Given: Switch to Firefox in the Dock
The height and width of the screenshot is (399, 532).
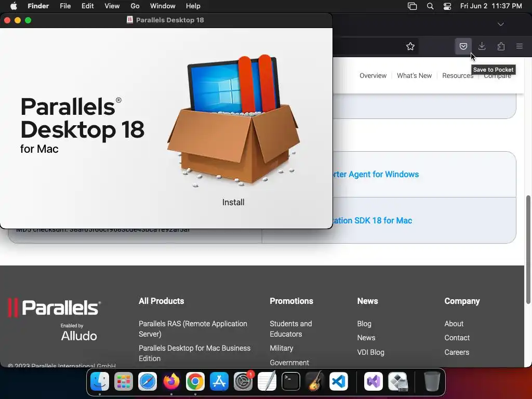Looking at the screenshot, I should click(x=171, y=381).
